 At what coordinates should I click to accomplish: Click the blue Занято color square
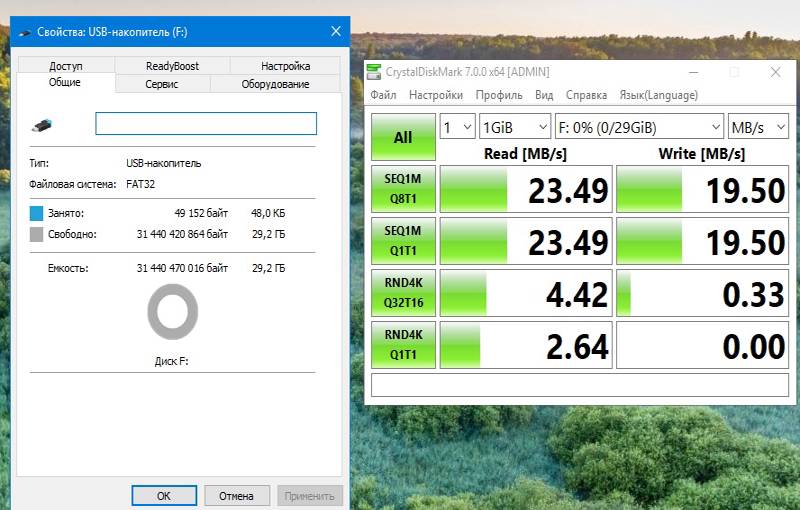point(37,213)
